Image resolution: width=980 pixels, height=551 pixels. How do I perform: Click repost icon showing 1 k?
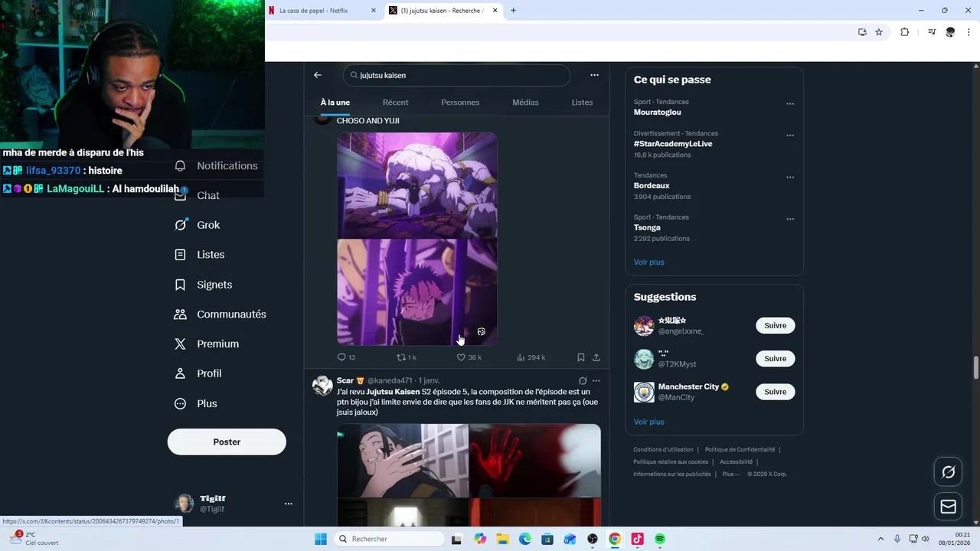pos(401,357)
